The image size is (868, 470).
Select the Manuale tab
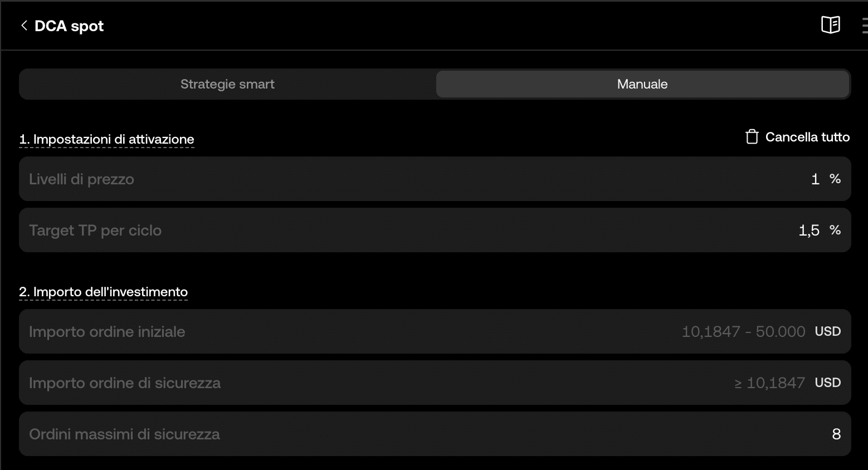(x=642, y=84)
